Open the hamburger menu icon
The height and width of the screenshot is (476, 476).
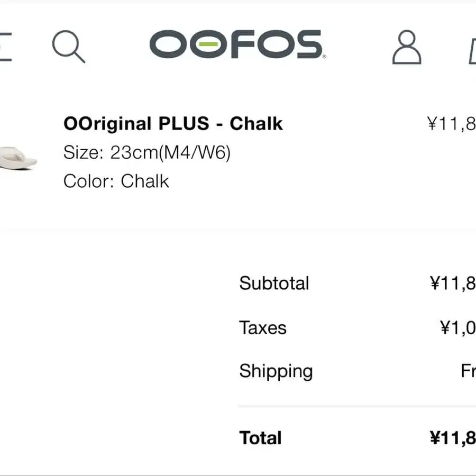coord(5,47)
